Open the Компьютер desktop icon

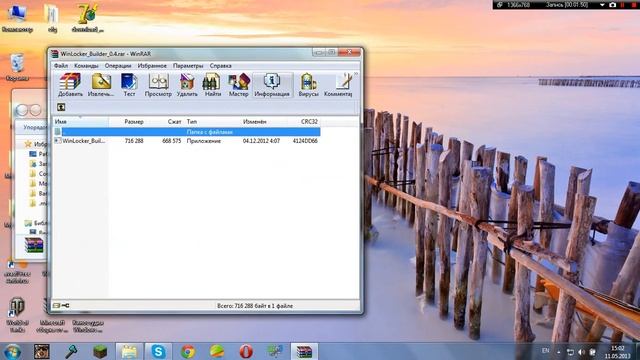coord(17,18)
